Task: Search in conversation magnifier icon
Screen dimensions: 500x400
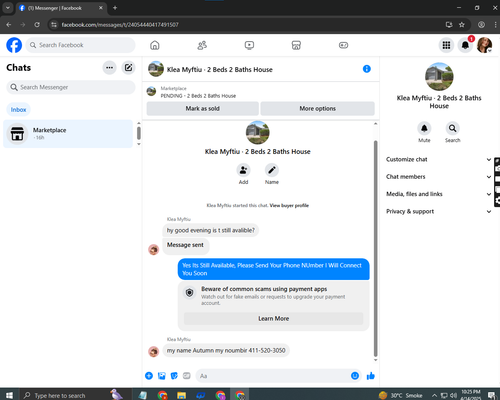Action: (452, 128)
